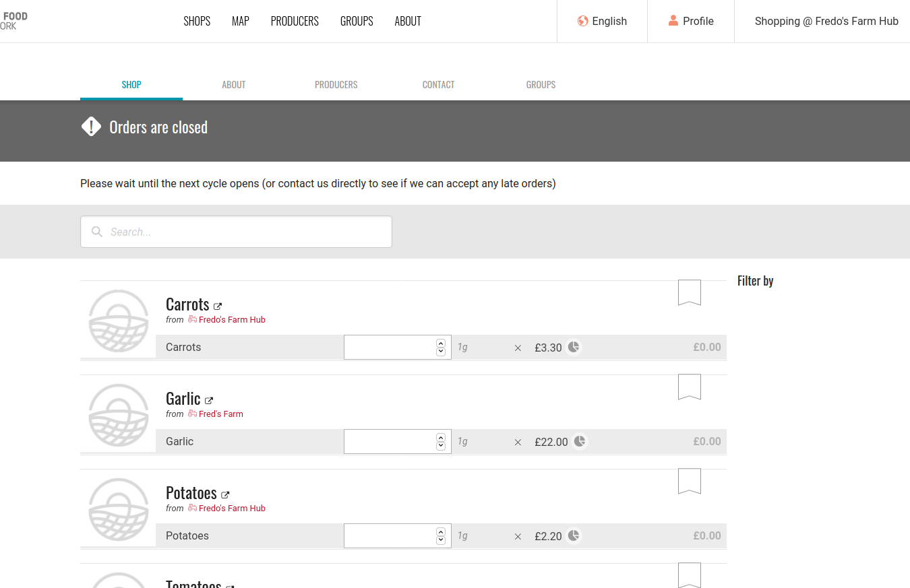Image resolution: width=910 pixels, height=588 pixels.
Task: Click the Carrots basket placeholder image
Action: point(119,321)
